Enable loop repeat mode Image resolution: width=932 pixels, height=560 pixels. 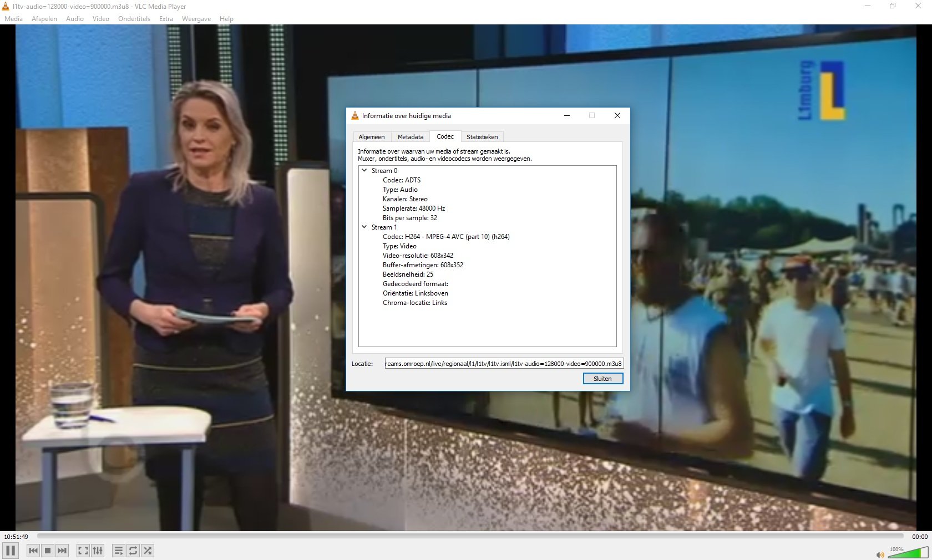(133, 551)
